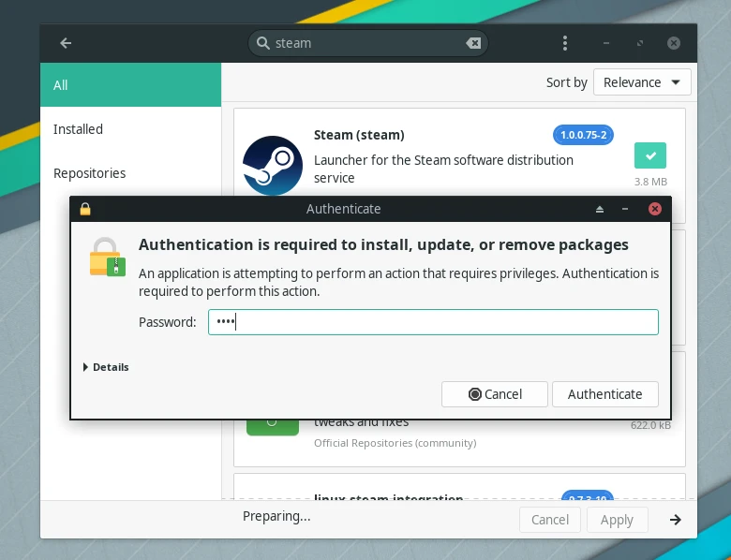Click Steam version badge 1.0.0.75-2
Screen dimensions: 731x560
583,135
